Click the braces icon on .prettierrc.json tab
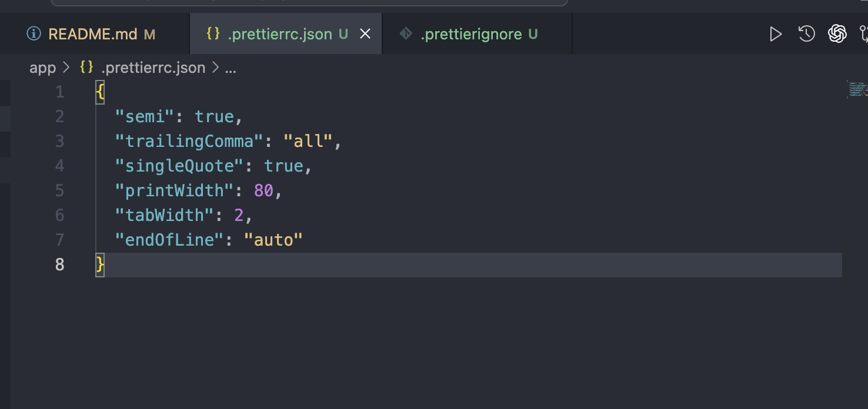 tap(213, 34)
